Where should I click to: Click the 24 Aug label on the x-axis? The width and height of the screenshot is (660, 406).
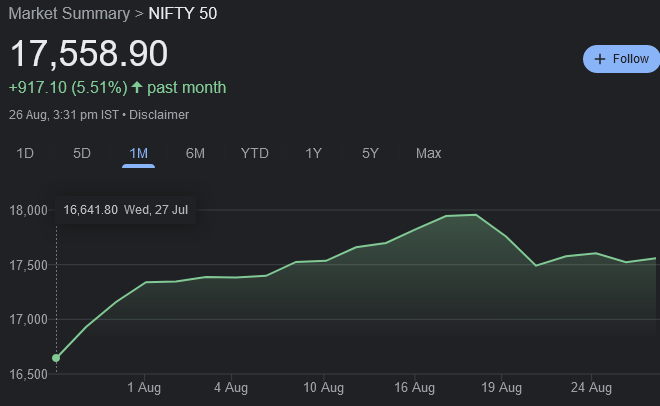coord(591,388)
